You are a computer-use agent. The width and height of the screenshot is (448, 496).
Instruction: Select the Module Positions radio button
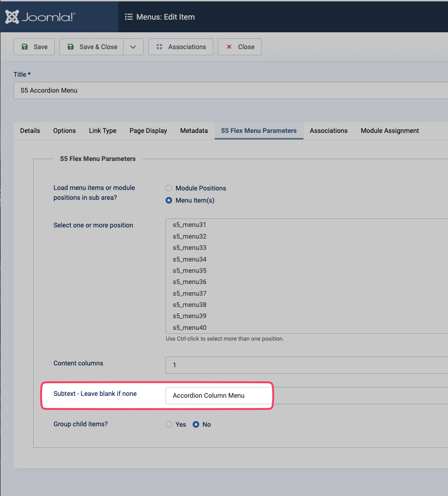[x=169, y=188]
